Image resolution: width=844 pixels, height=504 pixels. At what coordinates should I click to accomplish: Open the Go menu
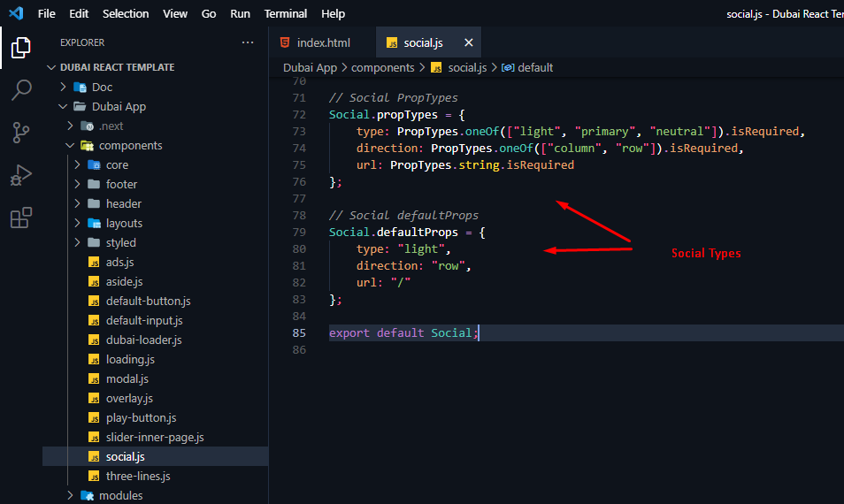coord(209,13)
